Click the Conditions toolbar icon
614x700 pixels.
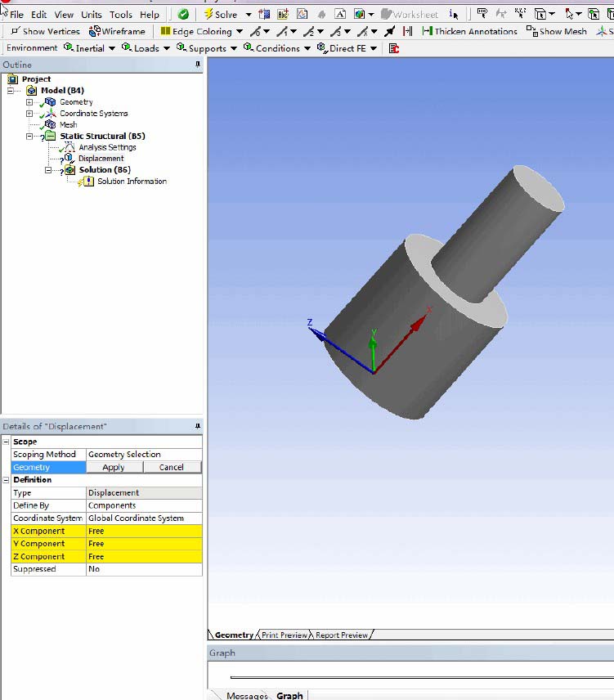(x=248, y=47)
